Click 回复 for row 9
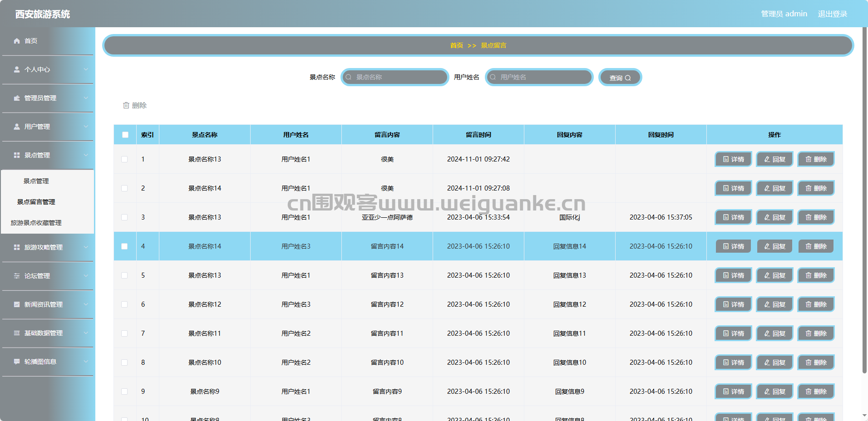The width and height of the screenshot is (868, 421). click(774, 392)
